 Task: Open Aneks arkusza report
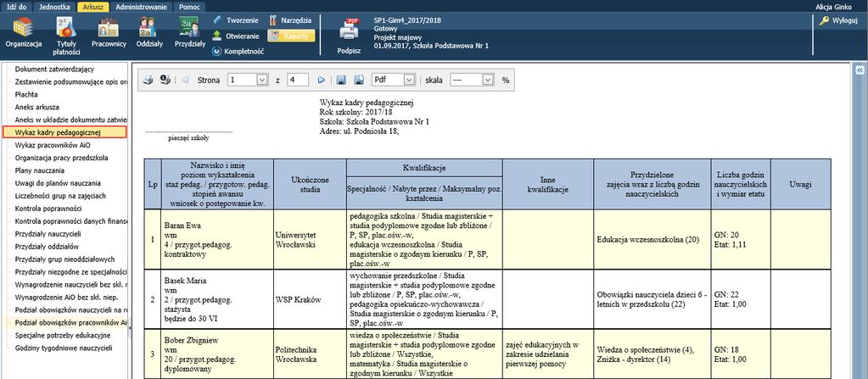coord(37,108)
